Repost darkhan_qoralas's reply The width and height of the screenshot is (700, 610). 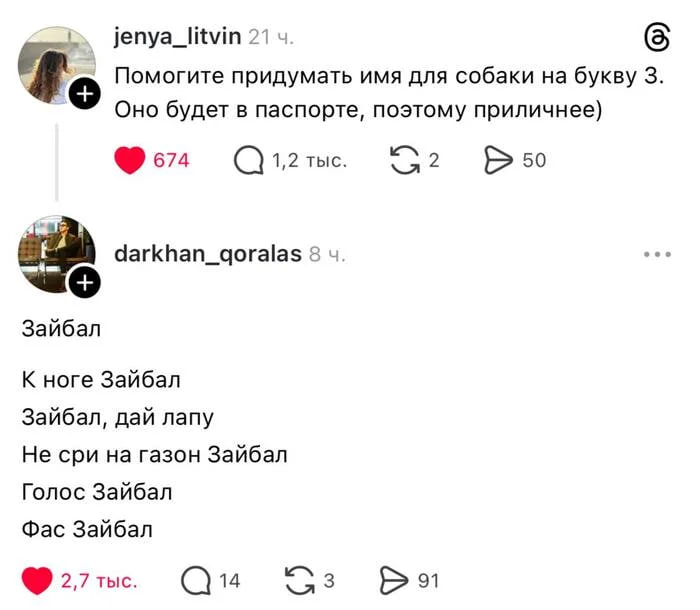point(299,581)
